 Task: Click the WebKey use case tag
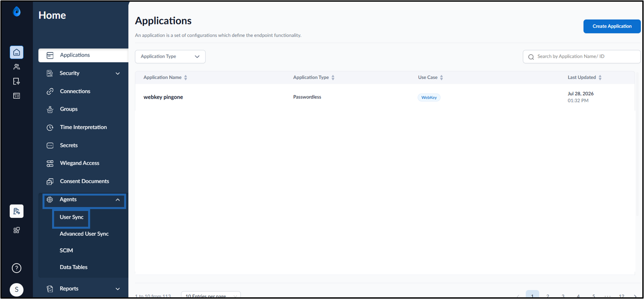(x=429, y=98)
